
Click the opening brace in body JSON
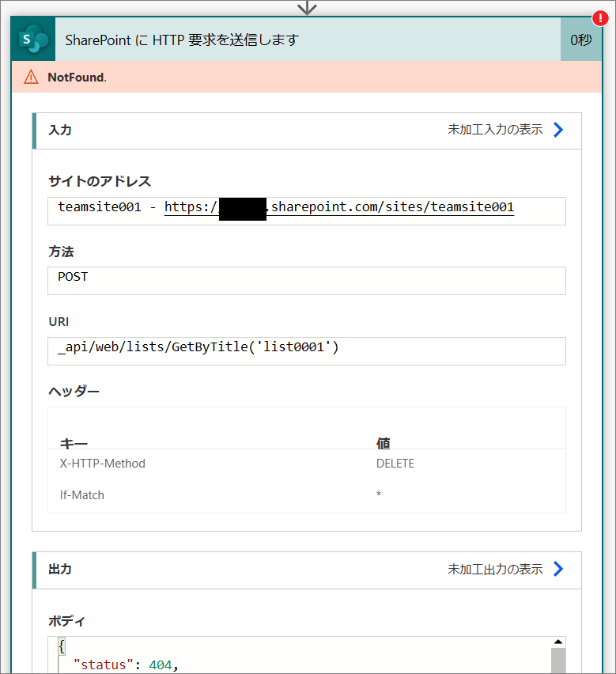pyautogui.click(x=62, y=646)
